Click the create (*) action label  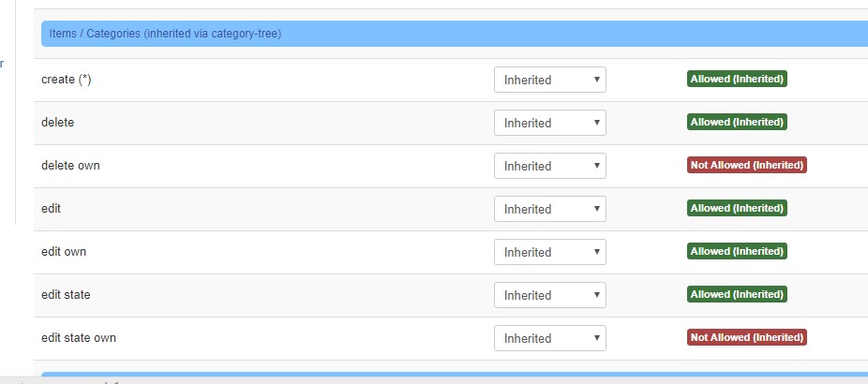click(x=67, y=79)
